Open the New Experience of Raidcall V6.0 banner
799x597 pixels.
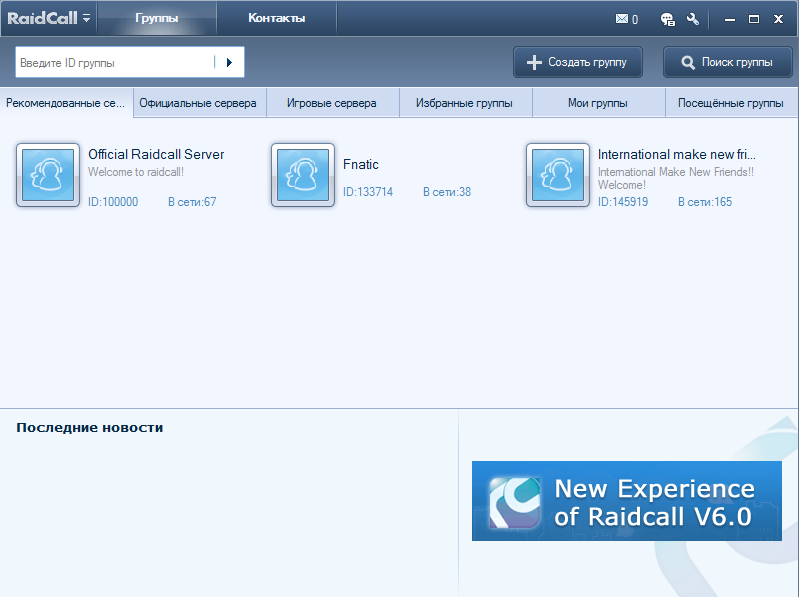pos(627,501)
